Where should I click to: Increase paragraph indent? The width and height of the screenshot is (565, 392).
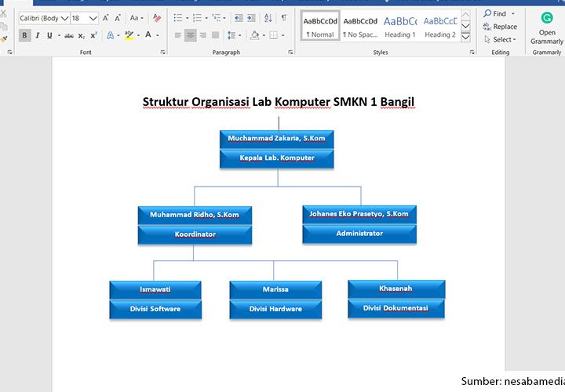[x=251, y=17]
